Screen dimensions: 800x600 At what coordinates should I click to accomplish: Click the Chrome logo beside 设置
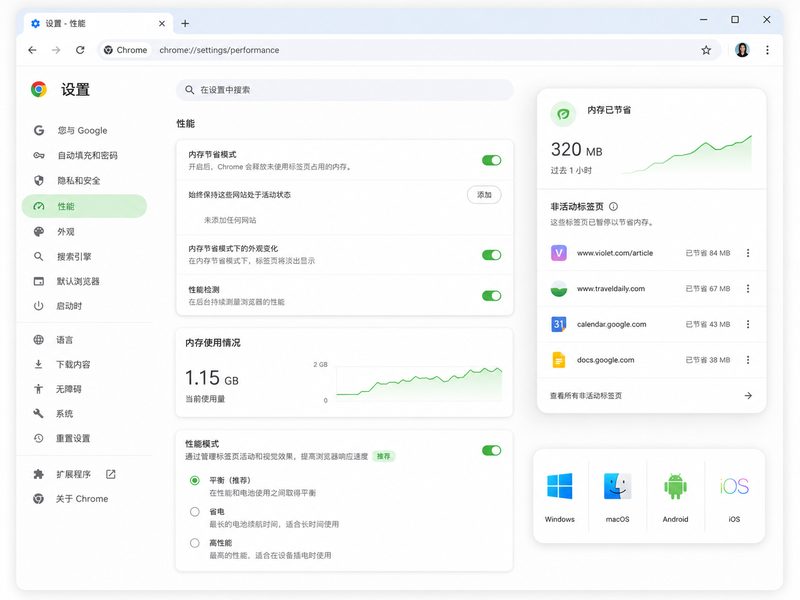[x=39, y=89]
